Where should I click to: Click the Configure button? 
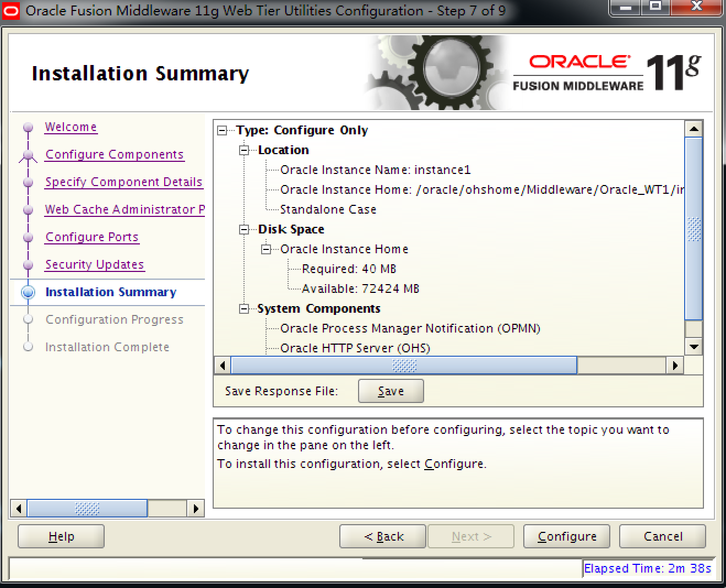[567, 536]
